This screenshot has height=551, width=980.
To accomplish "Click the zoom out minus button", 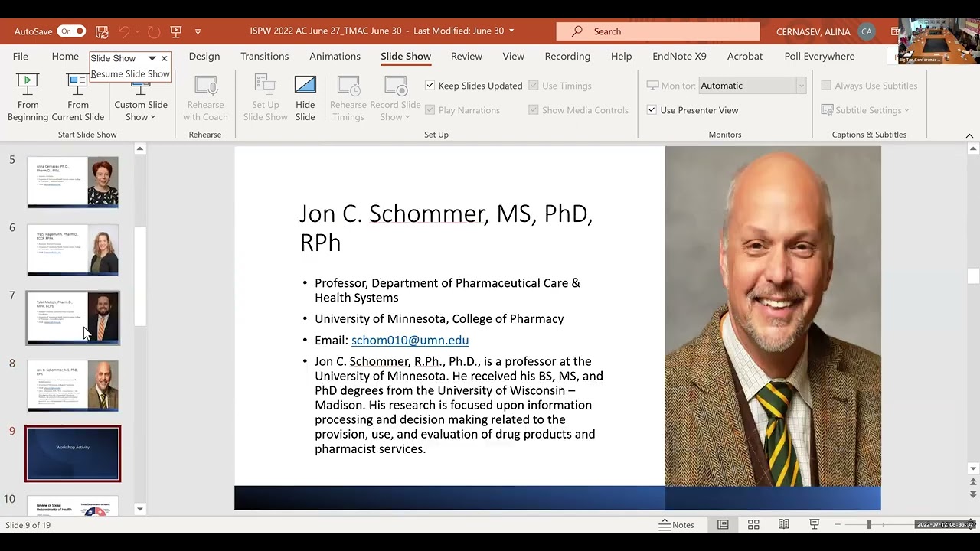I will click(838, 525).
